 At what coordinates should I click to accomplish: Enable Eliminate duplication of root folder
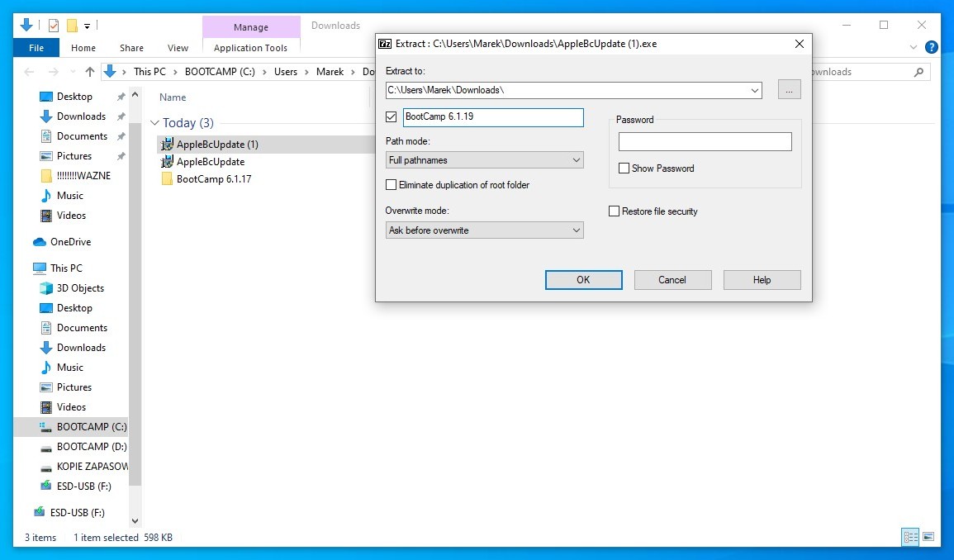tap(392, 184)
